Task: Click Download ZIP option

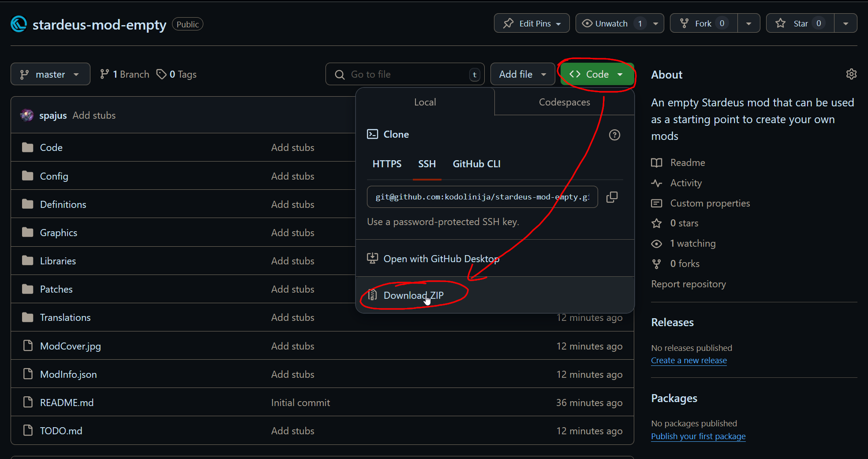Action: pos(413,295)
